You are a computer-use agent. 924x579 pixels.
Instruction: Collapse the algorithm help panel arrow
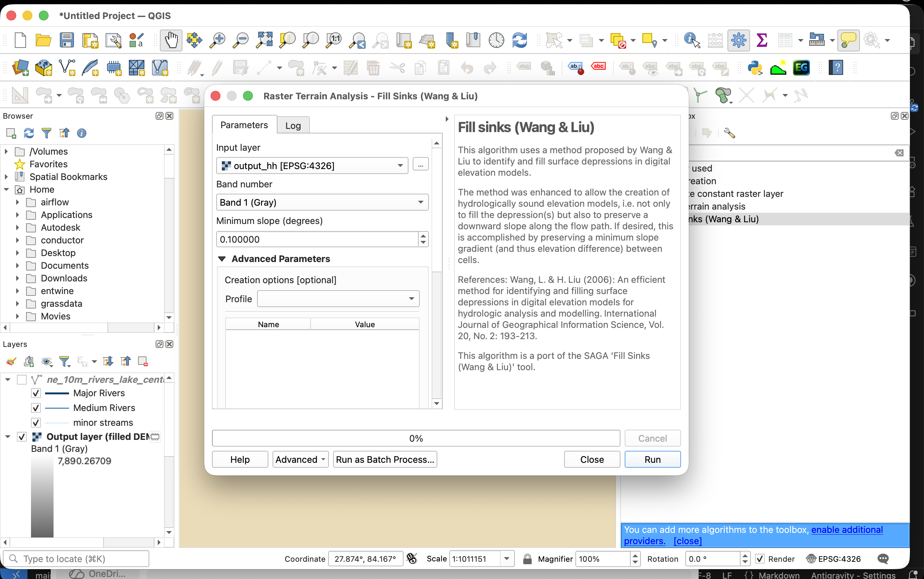coord(447,119)
